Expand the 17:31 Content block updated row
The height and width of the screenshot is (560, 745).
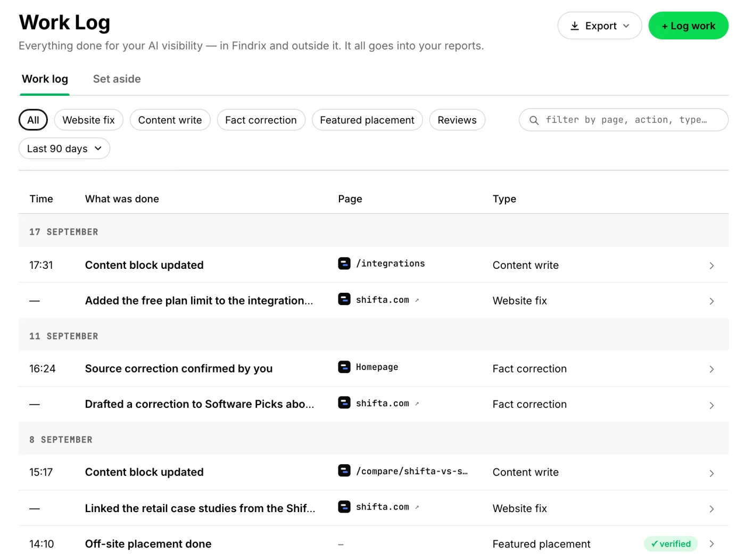tap(711, 265)
